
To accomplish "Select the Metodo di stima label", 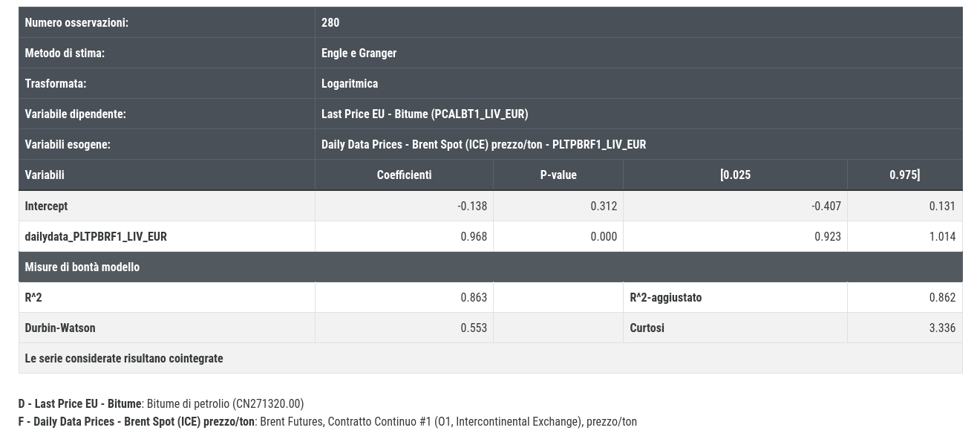I will (65, 53).
